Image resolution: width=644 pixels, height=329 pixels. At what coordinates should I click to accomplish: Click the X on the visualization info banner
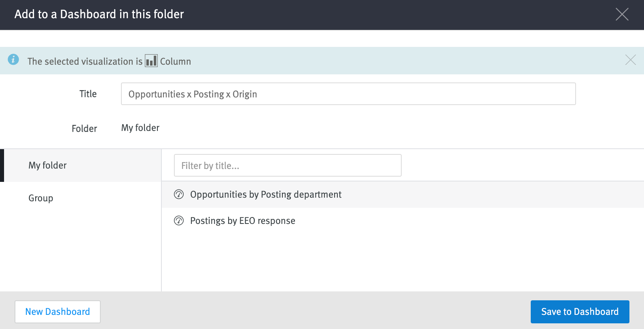coord(630,60)
